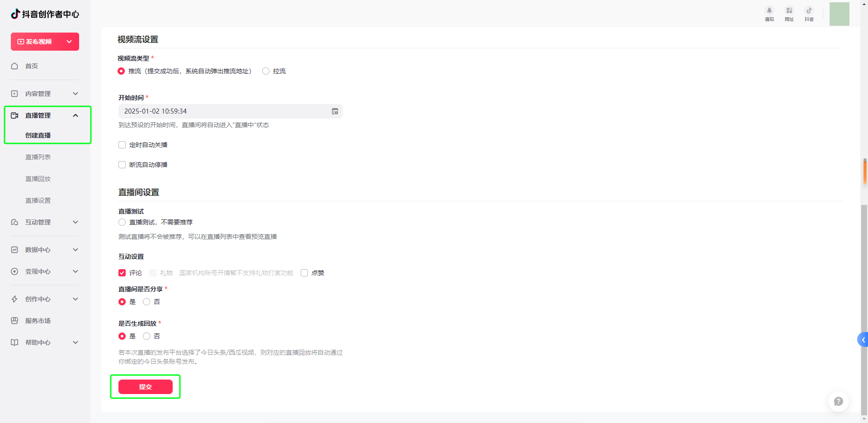
Task: Enable 定时自动关播 checkbox
Action: (x=122, y=145)
